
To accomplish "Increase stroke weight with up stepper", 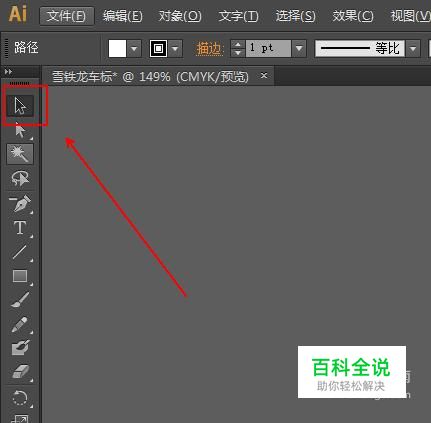I will click(x=238, y=44).
